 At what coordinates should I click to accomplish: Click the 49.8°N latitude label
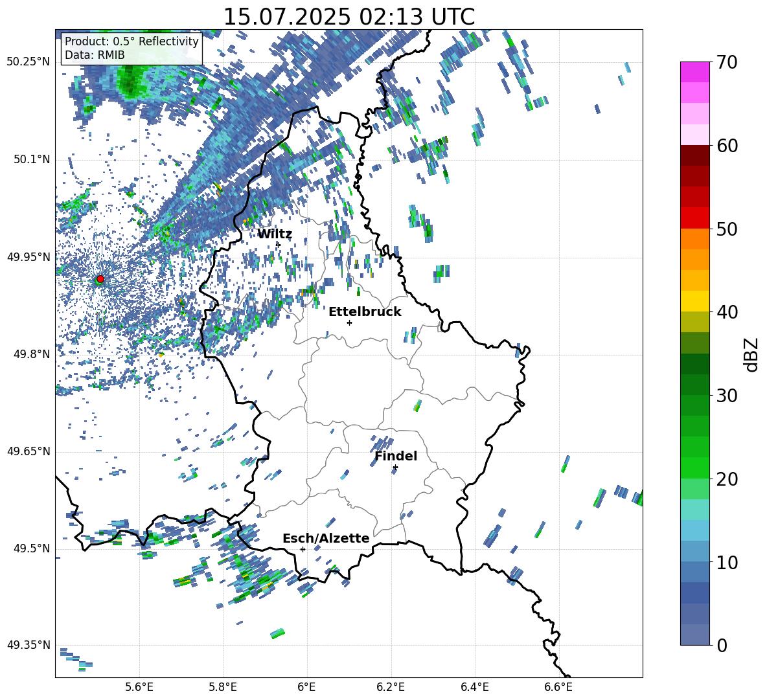[x=32, y=354]
